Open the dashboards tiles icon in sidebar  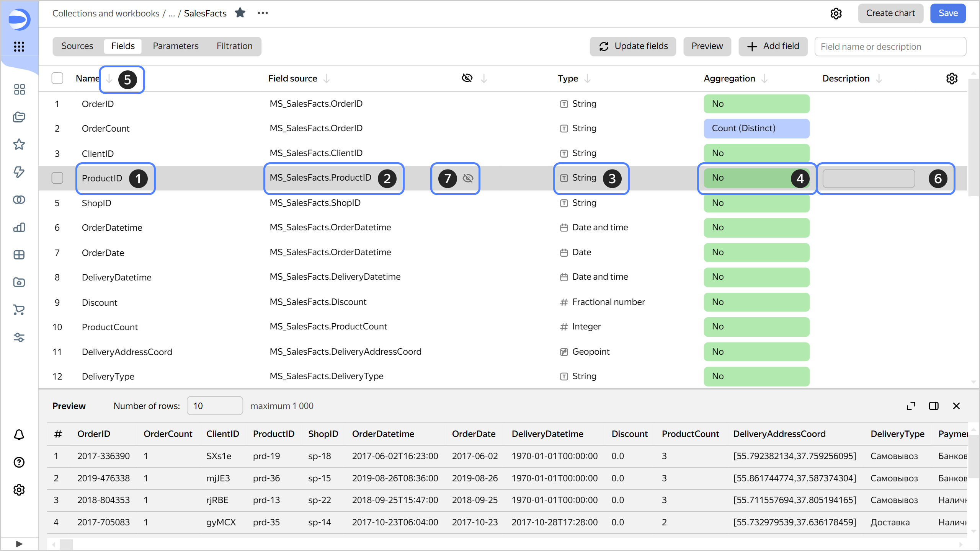click(19, 90)
